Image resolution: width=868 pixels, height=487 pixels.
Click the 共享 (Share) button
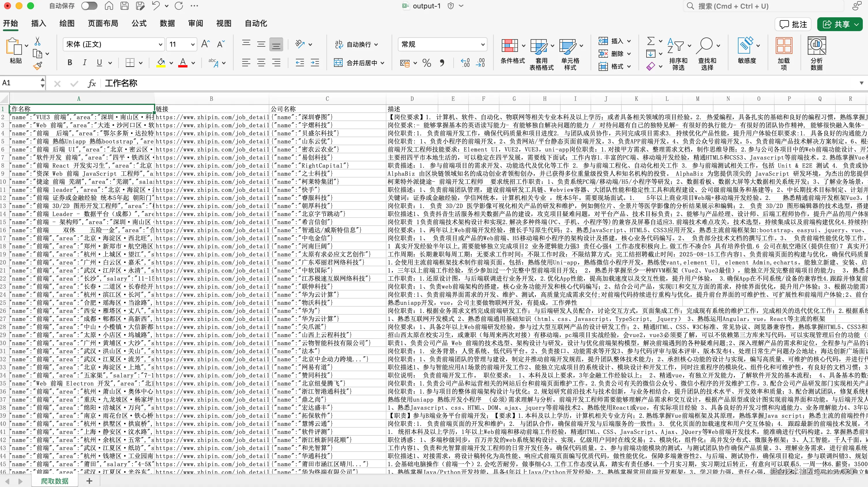coord(840,24)
